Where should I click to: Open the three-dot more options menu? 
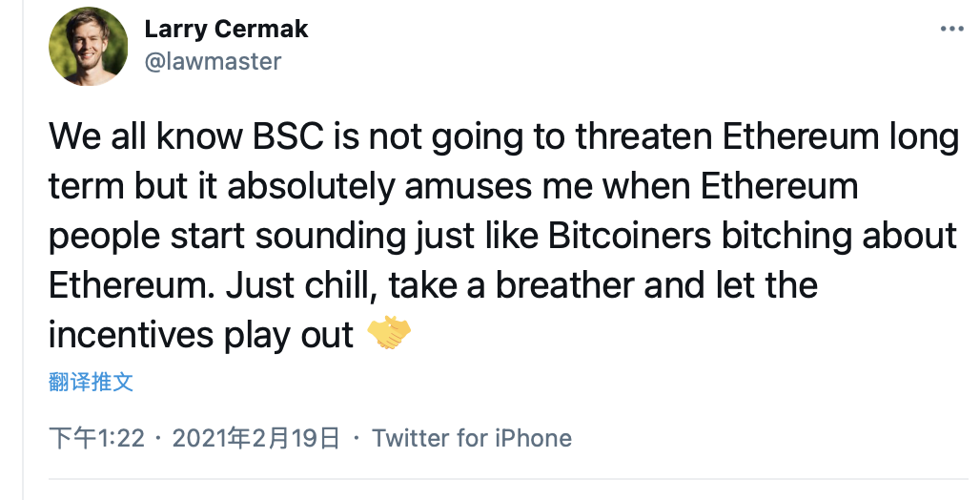pos(951,29)
